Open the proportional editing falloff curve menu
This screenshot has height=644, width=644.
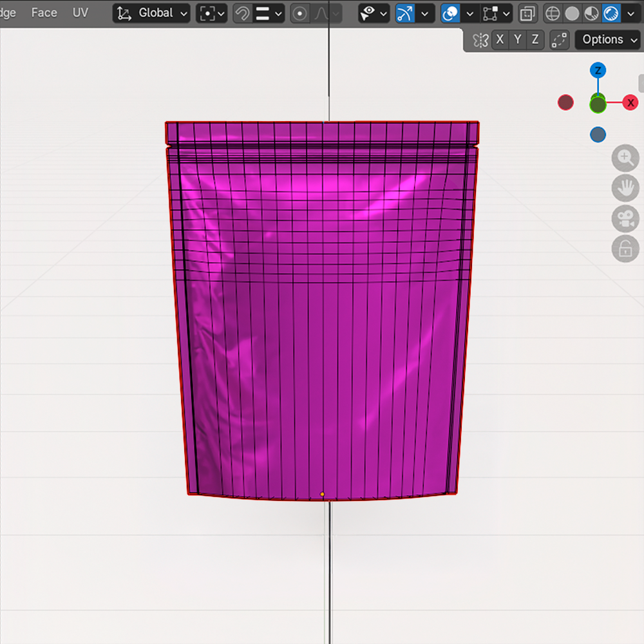[327, 14]
